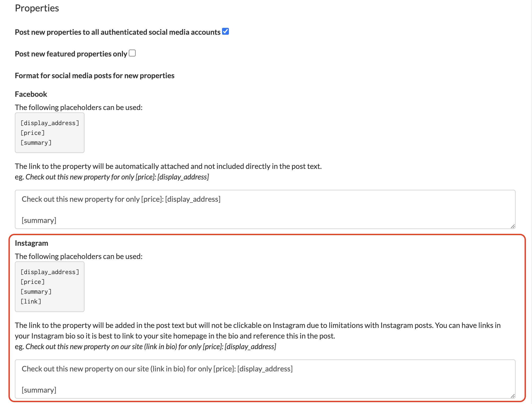Viewport: 532px width, 404px height.
Task: Click the Facebook post format text area
Action: [265, 209]
